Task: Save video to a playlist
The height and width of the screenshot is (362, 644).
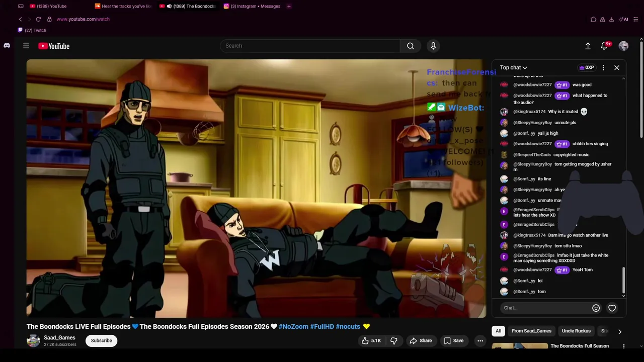Action: click(x=453, y=340)
